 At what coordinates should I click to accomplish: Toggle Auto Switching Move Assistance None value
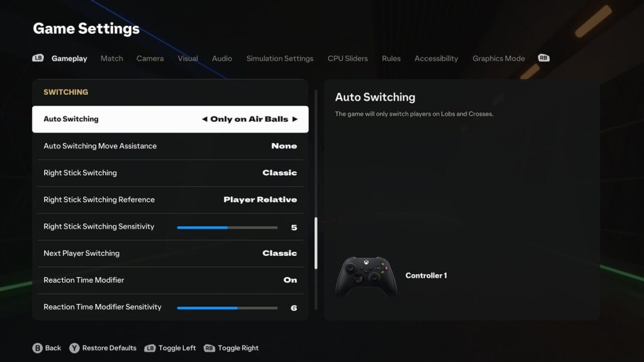(x=170, y=146)
